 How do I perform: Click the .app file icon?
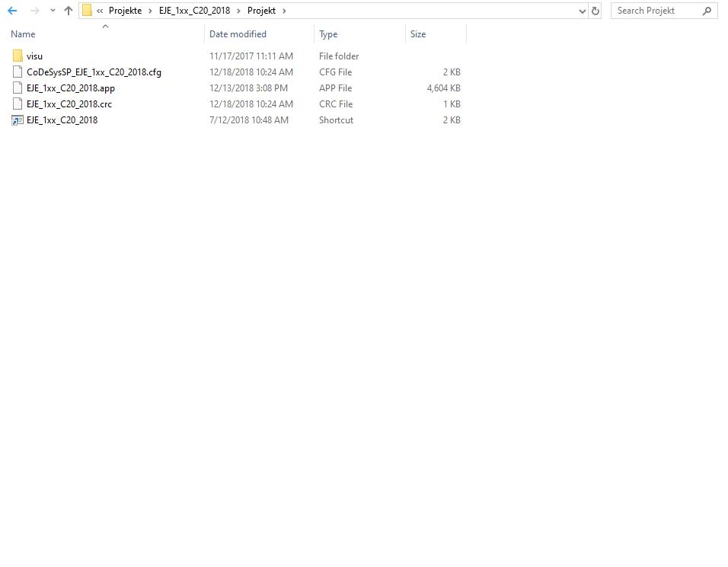click(x=18, y=88)
